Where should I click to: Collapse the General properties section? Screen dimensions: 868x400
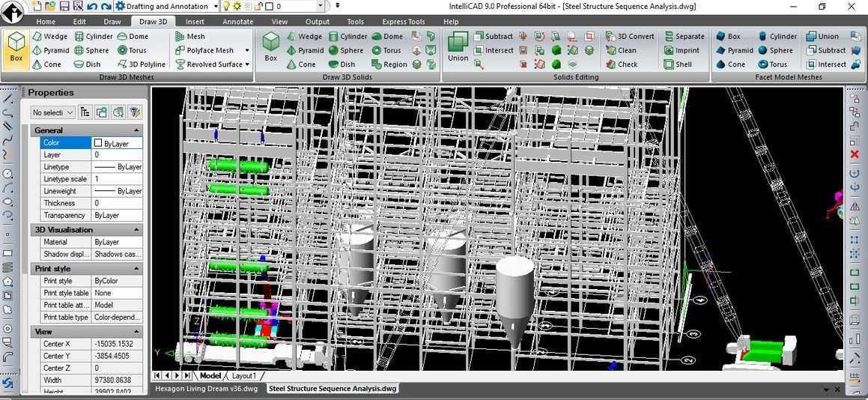[136, 130]
